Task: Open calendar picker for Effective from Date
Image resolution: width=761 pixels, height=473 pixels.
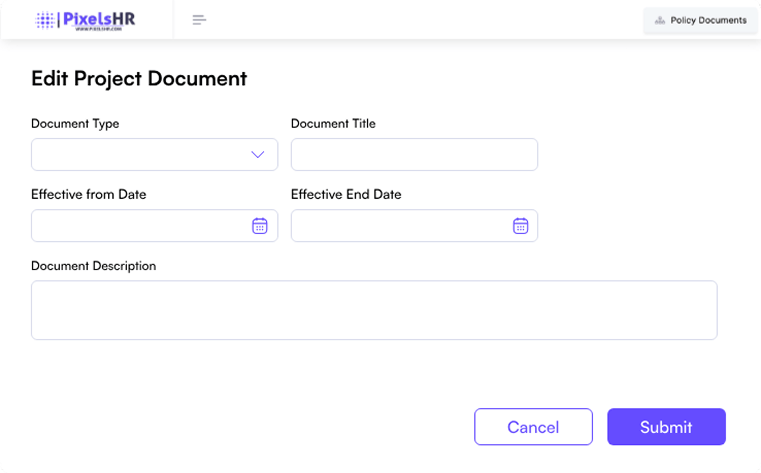Action: tap(259, 226)
